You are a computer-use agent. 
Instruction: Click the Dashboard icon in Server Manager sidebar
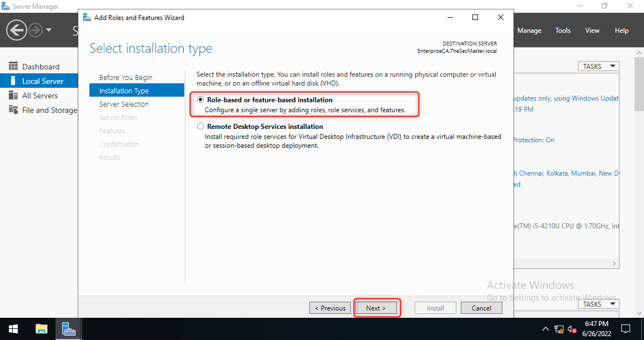tap(13, 67)
